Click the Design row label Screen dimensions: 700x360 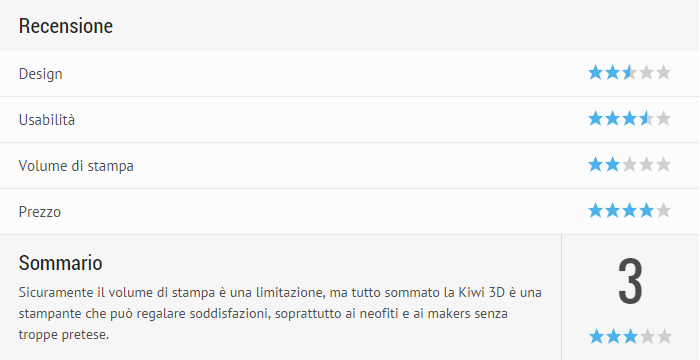click(x=41, y=74)
